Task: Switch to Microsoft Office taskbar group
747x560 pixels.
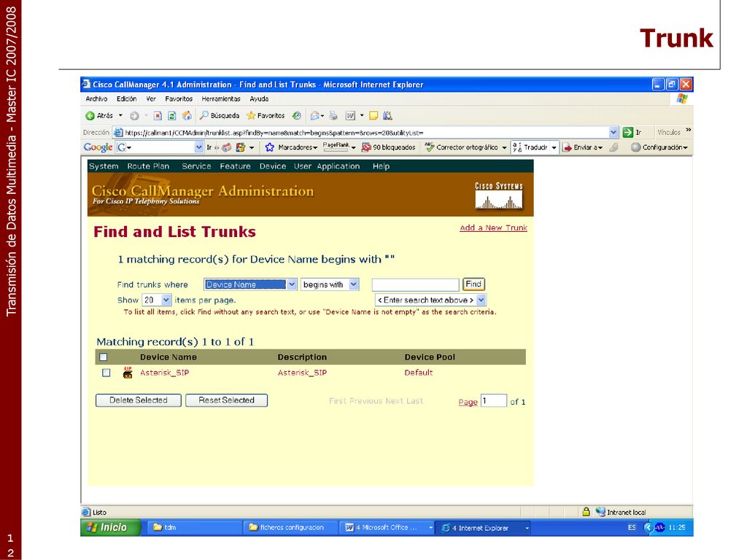Action: pos(387,528)
